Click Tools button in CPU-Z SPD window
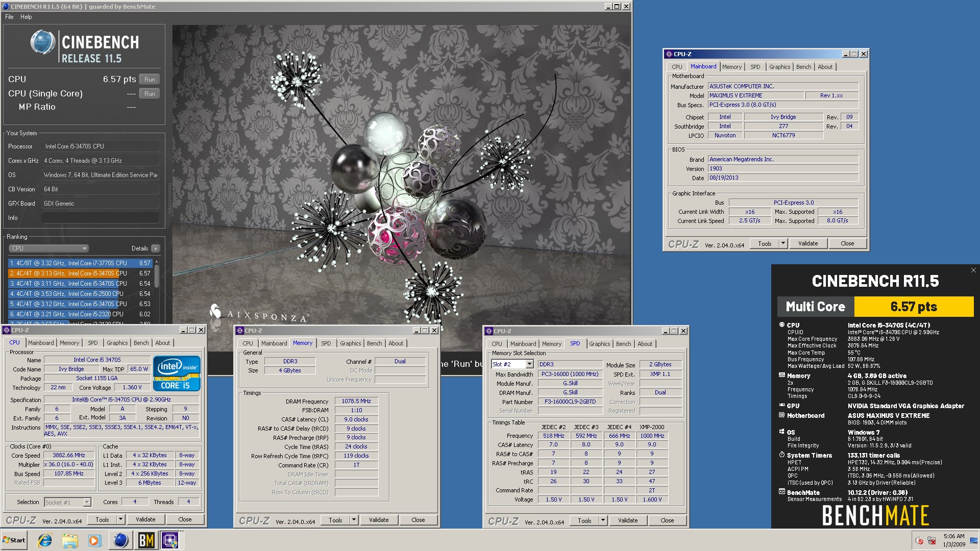The width and height of the screenshot is (980, 551). click(584, 520)
